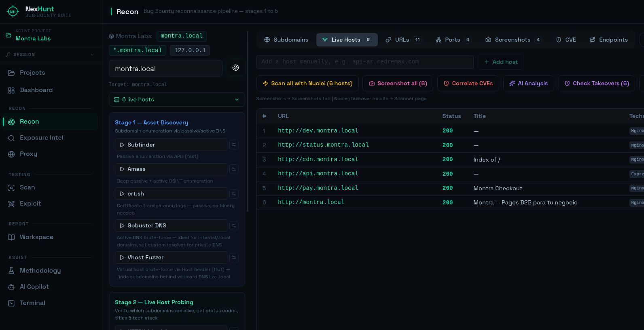
Task: Click the Add host button
Action: (501, 62)
